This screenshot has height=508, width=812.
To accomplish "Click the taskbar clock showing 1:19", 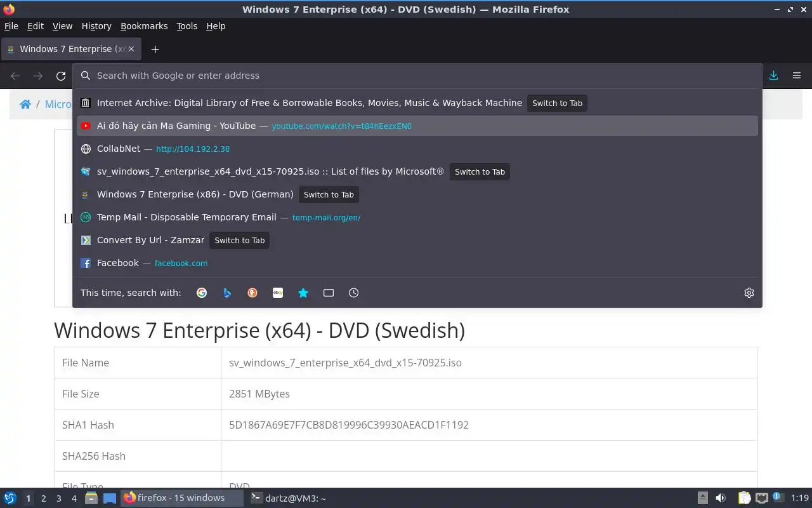I will (x=800, y=498).
